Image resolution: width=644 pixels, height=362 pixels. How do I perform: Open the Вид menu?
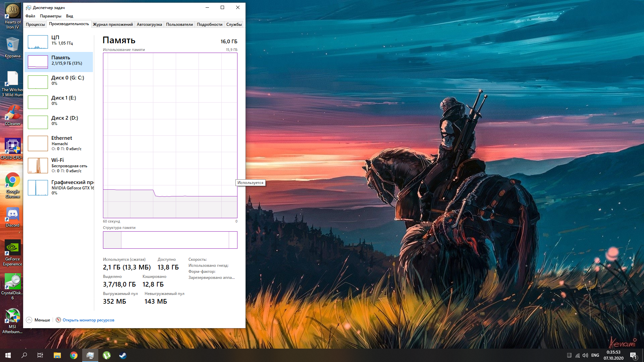click(x=69, y=16)
